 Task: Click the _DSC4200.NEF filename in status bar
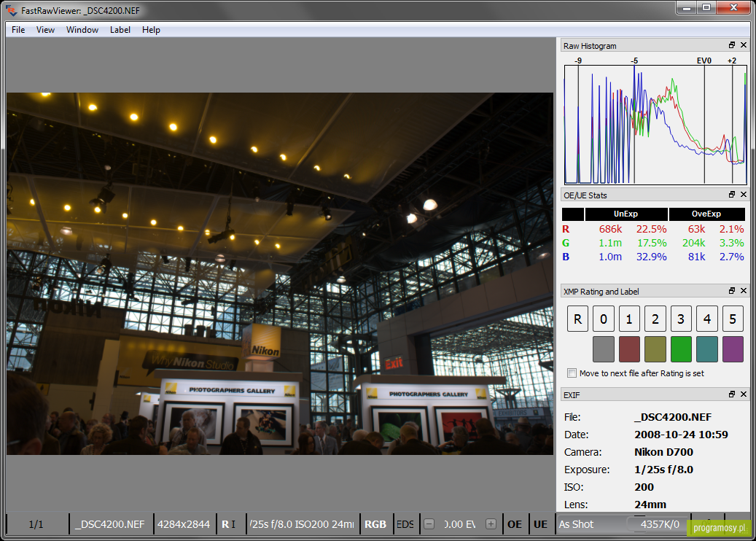pyautogui.click(x=110, y=524)
